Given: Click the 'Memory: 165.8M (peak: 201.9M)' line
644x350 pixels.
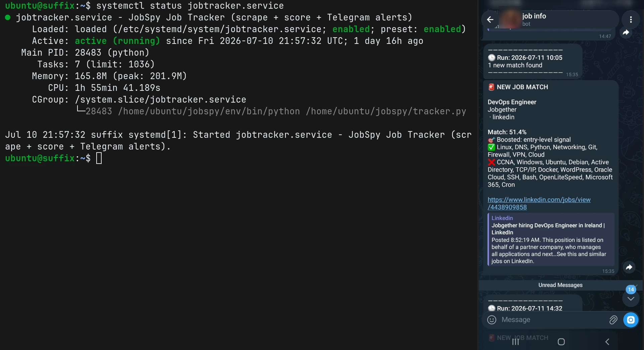Looking at the screenshot, I should pyautogui.click(x=109, y=76).
